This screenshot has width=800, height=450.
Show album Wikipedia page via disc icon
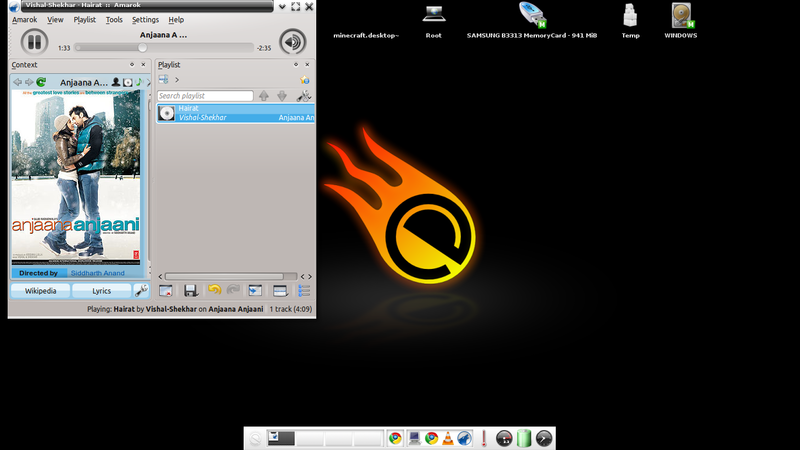tap(128, 82)
